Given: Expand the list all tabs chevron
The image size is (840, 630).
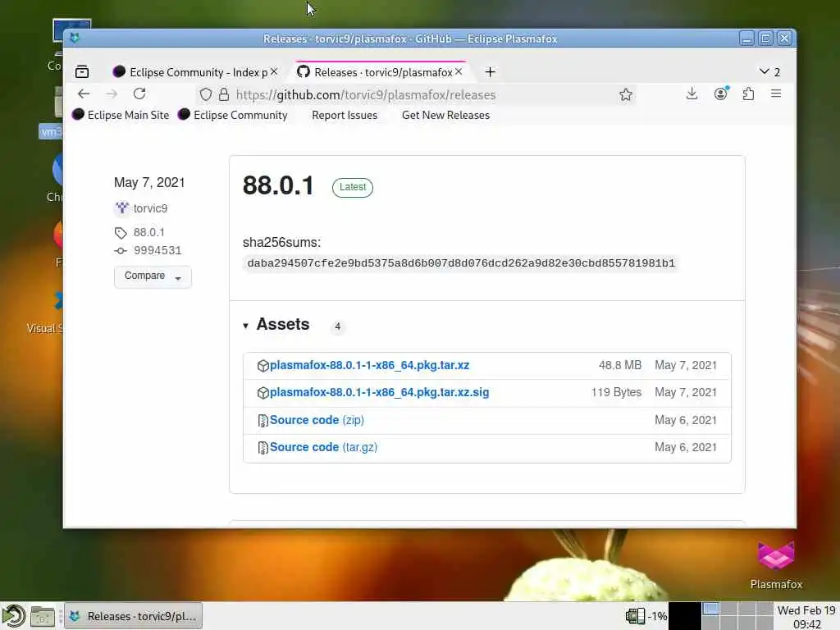Looking at the screenshot, I should click(765, 72).
